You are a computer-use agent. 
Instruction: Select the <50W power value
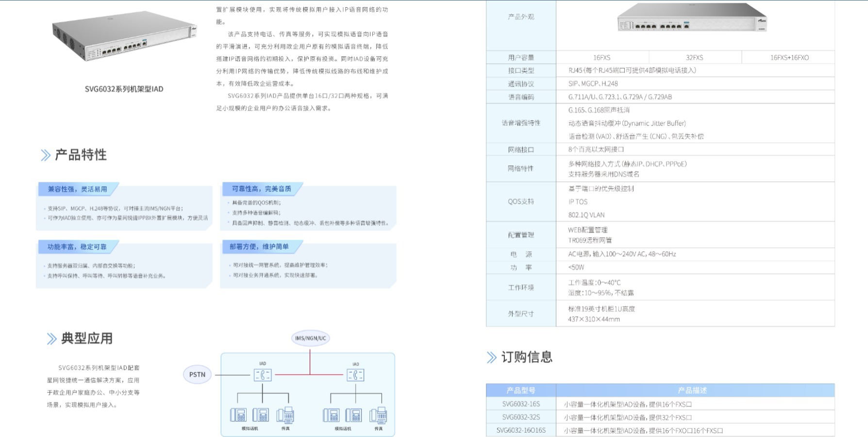click(576, 267)
